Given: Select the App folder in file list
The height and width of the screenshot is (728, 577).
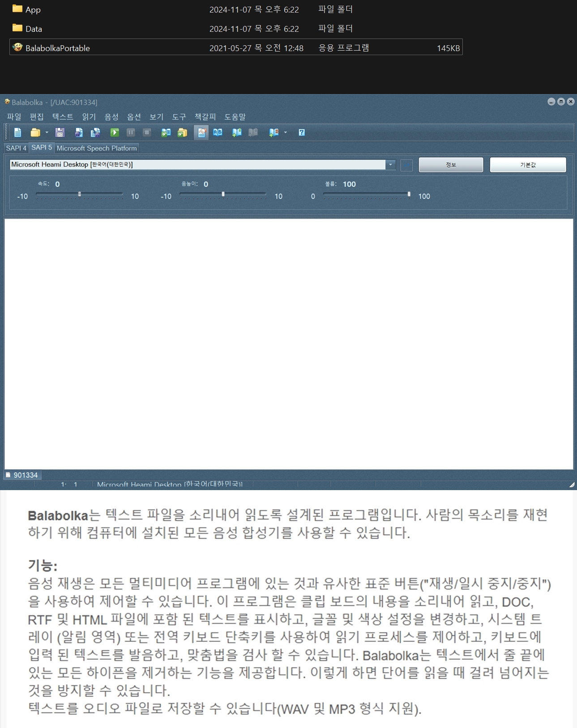Looking at the screenshot, I should (236, 9).
